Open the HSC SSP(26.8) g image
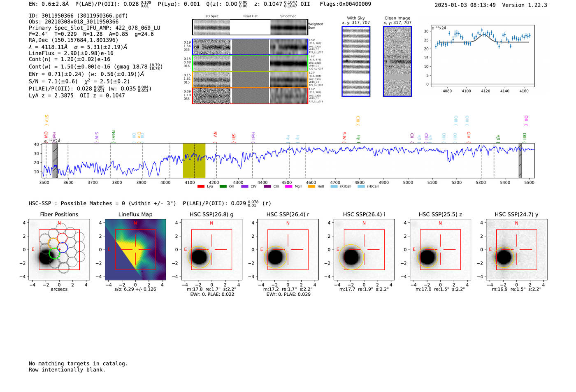This screenshot has height=392, width=576. [x=211, y=249]
